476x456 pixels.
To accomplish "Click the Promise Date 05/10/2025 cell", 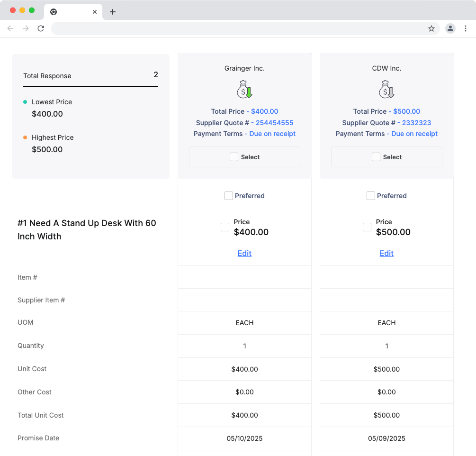I will tap(244, 438).
